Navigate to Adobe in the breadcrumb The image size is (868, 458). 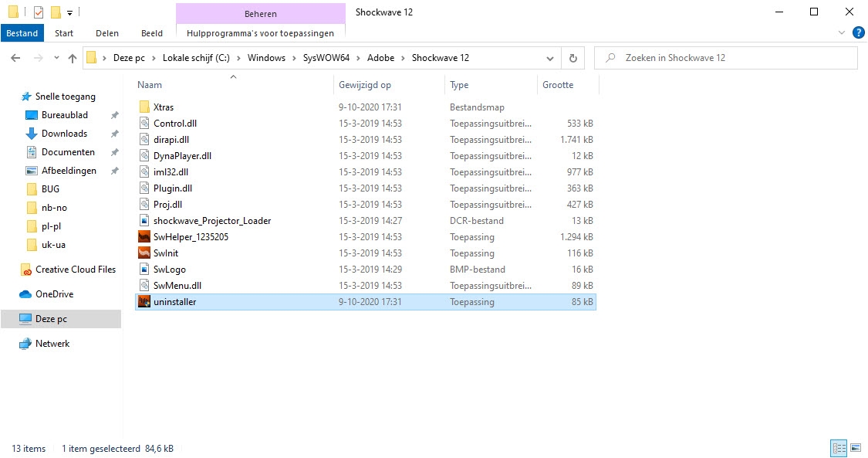click(381, 58)
